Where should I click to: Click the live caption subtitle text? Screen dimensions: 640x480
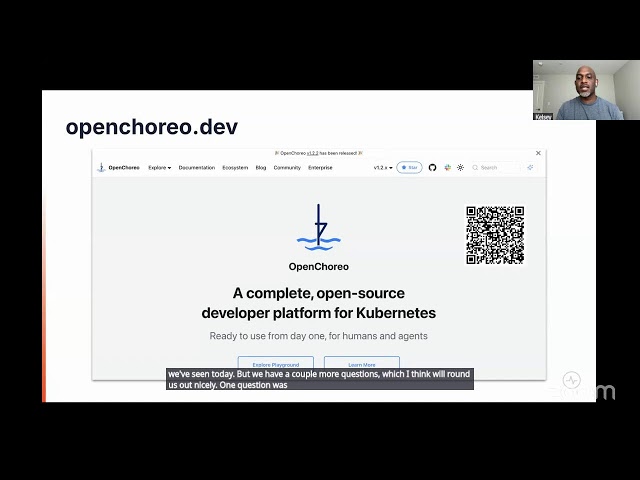(x=320, y=379)
